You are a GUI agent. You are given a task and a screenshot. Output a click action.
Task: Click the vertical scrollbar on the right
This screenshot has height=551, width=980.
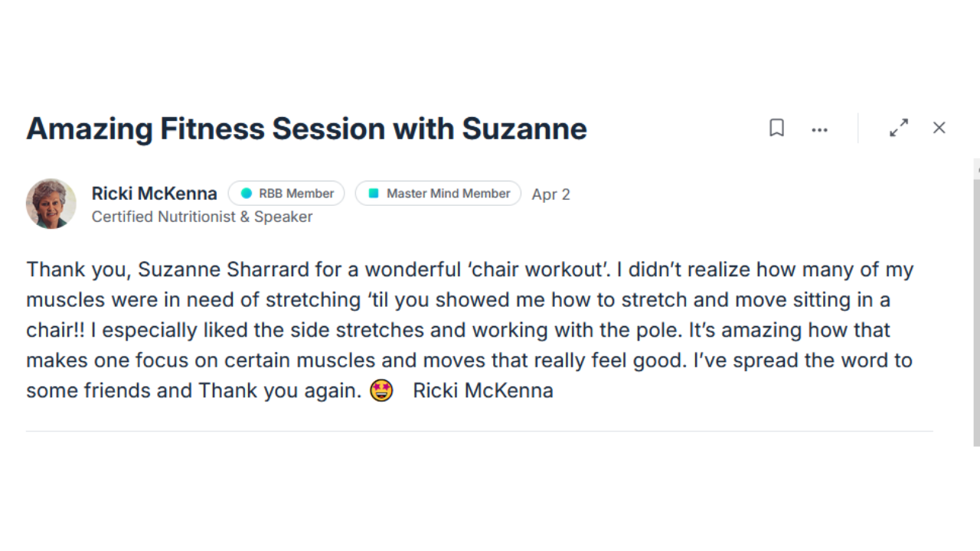pyautogui.click(x=976, y=306)
